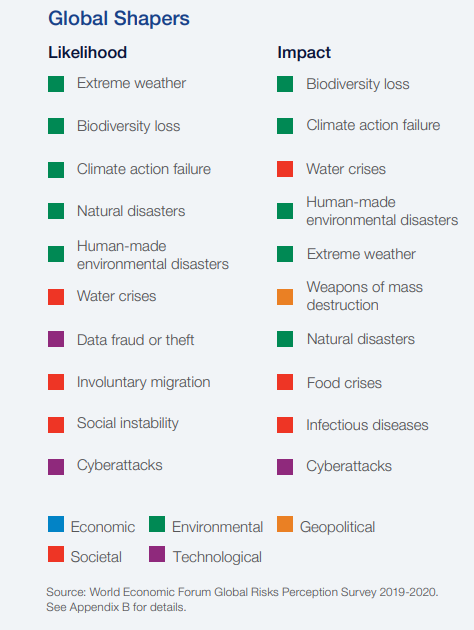This screenshot has width=474, height=630.
Task: Click the orange square beside Weapons of mass destruction
Action: pos(285,297)
